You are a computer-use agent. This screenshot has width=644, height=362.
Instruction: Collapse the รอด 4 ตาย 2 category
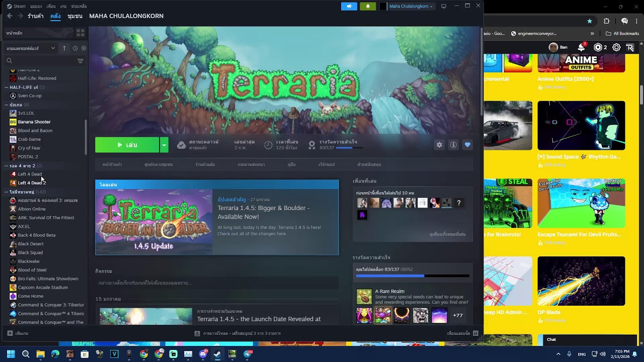click(7, 165)
